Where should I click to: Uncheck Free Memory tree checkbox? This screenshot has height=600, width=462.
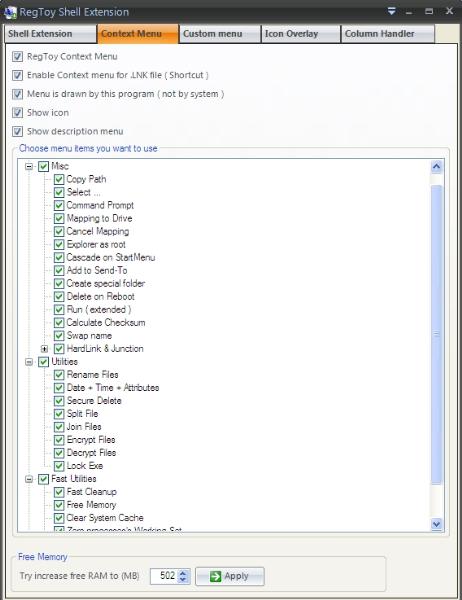click(x=59, y=505)
